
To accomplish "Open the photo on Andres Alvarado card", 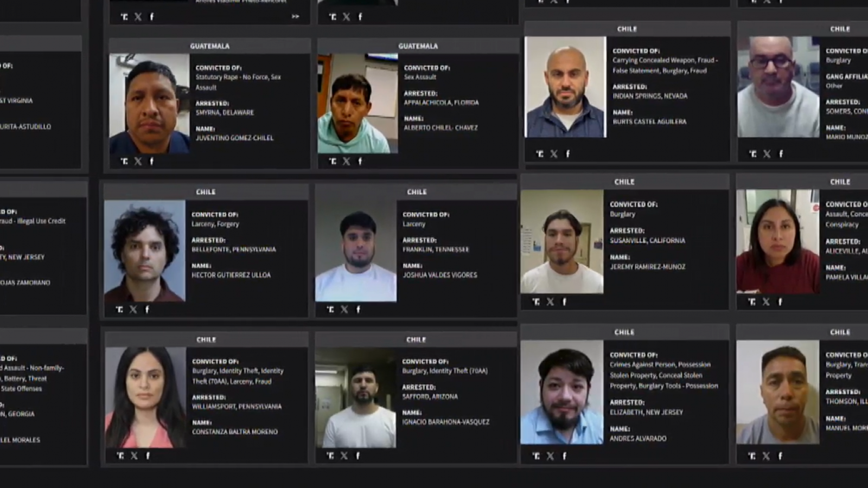I will tap(562, 393).
